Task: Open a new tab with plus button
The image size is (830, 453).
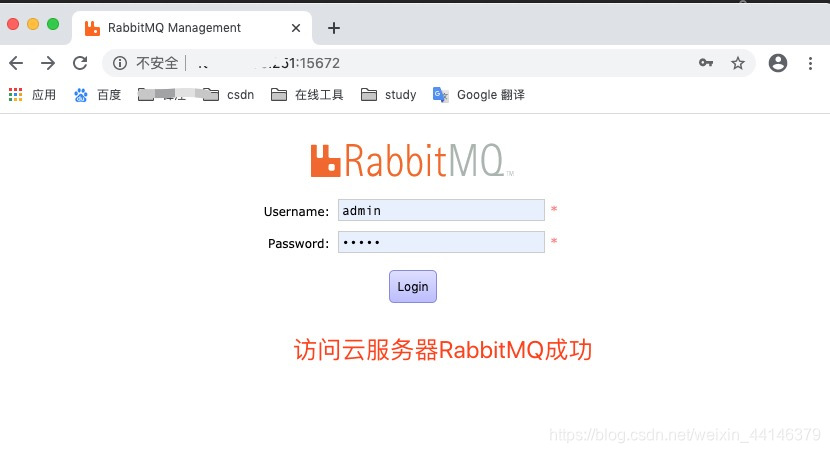Action: (333, 28)
